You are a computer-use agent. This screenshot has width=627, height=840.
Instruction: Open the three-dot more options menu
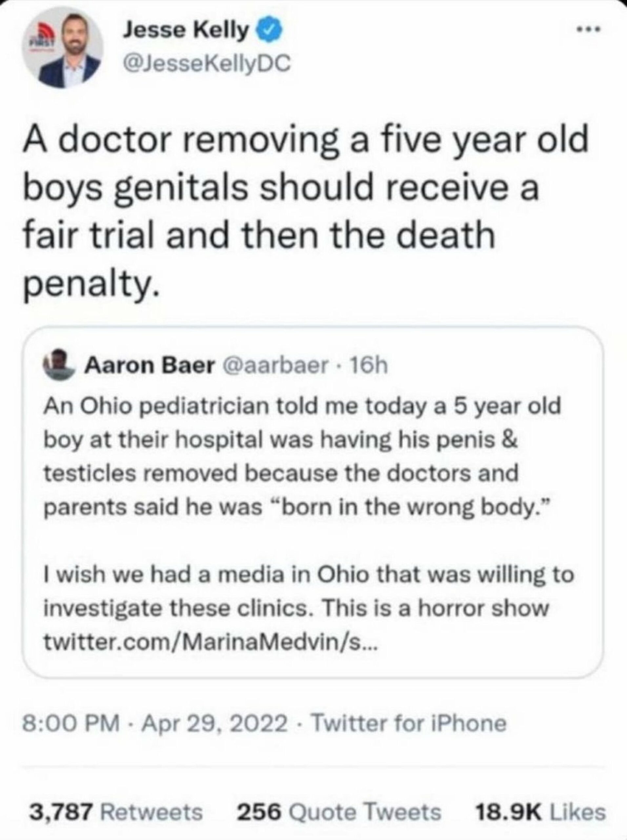(588, 29)
